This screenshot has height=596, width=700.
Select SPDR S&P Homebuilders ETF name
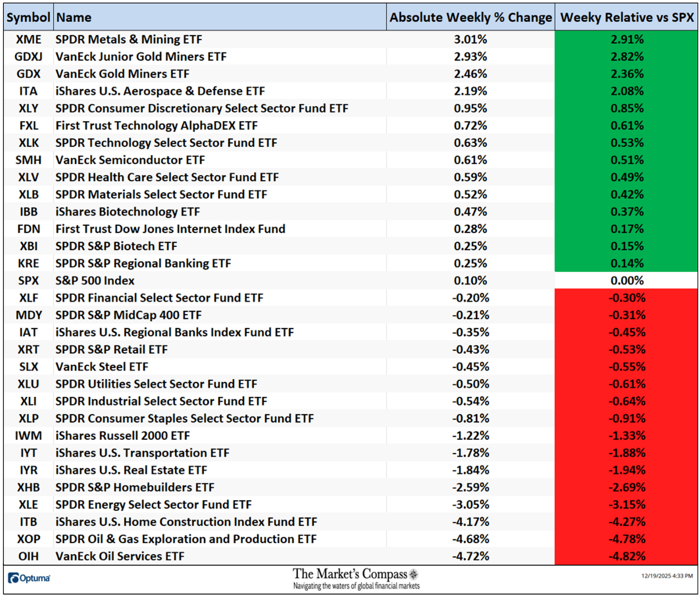coord(135,487)
